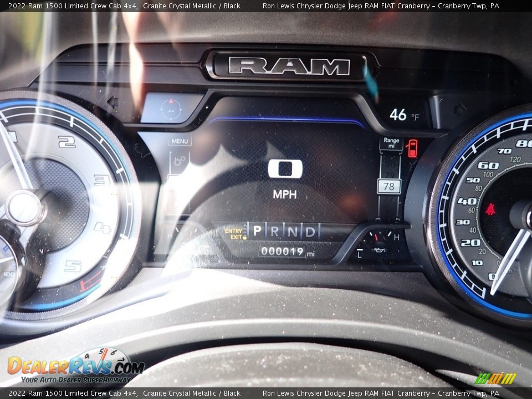Click the compass heading icon

click(171, 108)
